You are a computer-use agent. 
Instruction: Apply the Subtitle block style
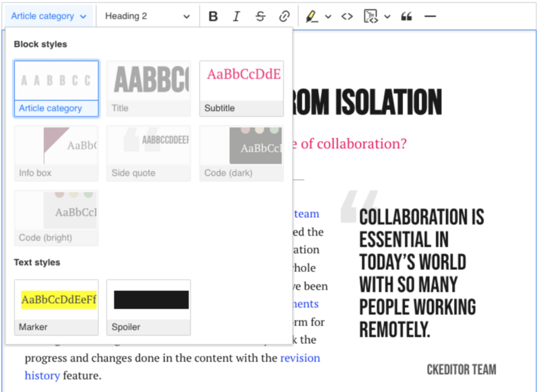pos(241,88)
